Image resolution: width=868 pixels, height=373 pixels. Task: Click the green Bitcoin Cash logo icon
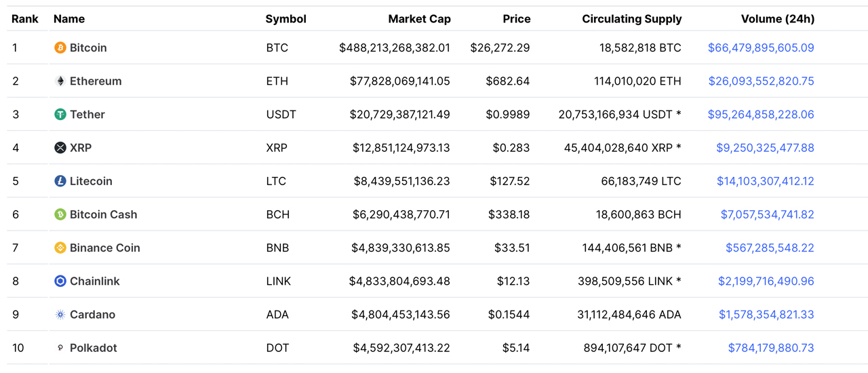[x=60, y=214]
